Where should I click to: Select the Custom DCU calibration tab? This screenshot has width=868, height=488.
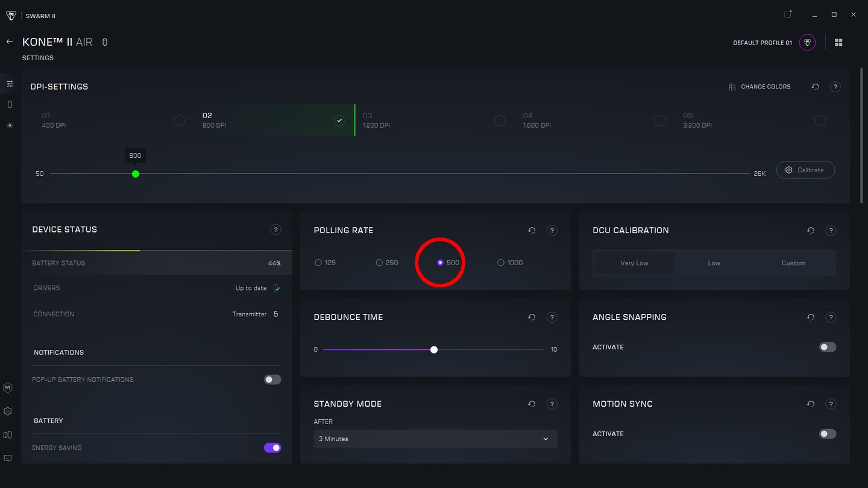(x=793, y=263)
